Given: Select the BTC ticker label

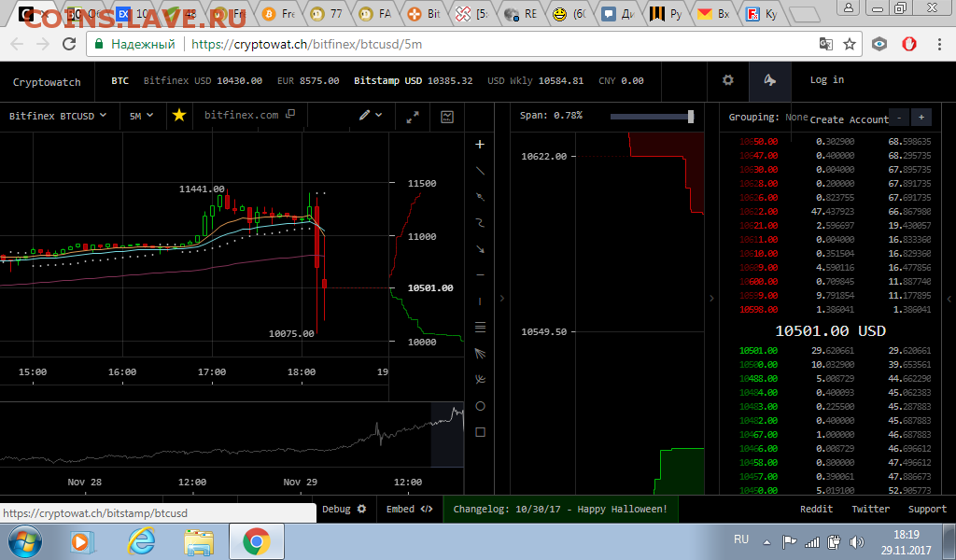Looking at the screenshot, I should coord(120,80).
